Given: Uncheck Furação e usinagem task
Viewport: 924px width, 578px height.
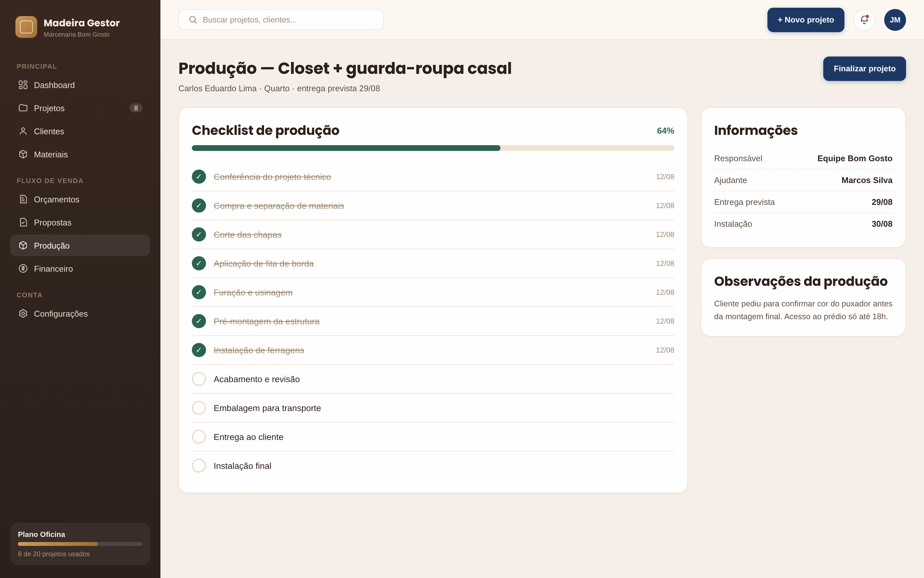Looking at the screenshot, I should pyautogui.click(x=199, y=292).
